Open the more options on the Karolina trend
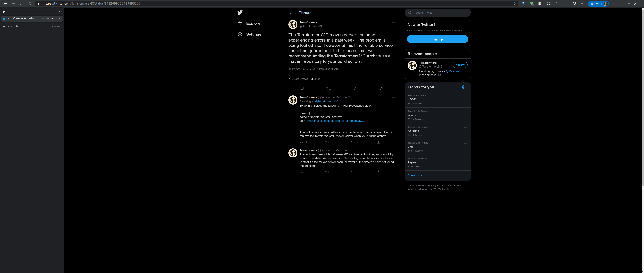Screen dimensions: 644x273 point(465,128)
